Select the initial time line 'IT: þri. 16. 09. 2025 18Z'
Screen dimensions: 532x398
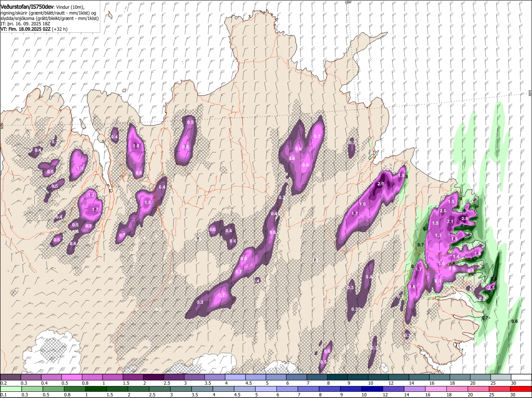(x=25, y=24)
